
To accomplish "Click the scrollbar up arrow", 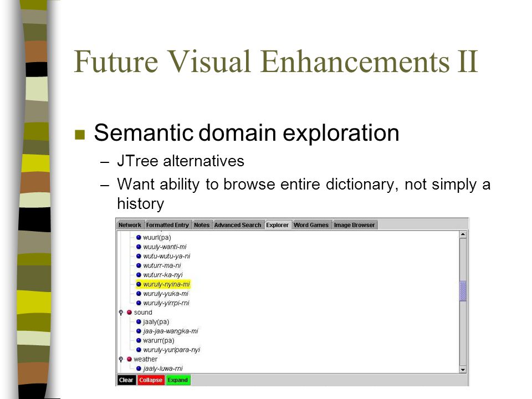I will 463,234.
